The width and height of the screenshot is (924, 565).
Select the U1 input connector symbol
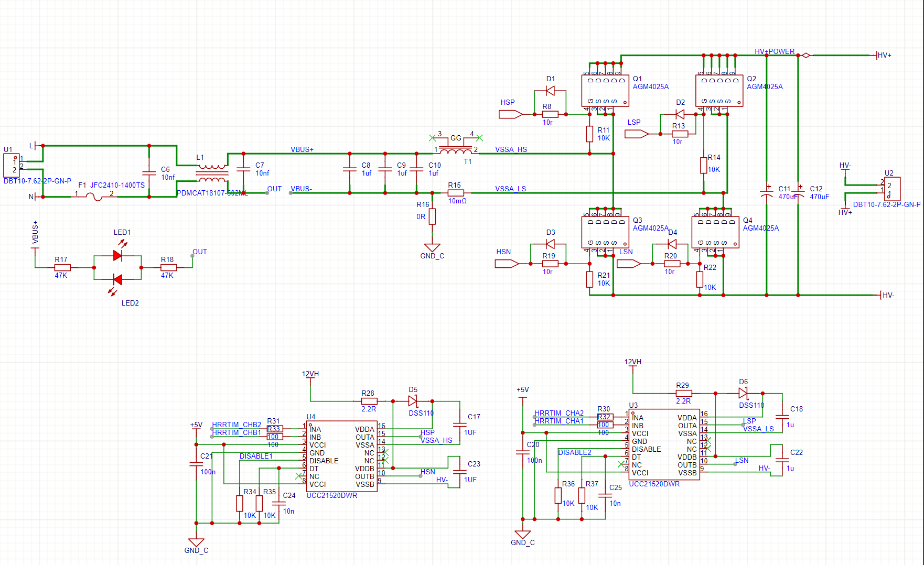[x=12, y=165]
